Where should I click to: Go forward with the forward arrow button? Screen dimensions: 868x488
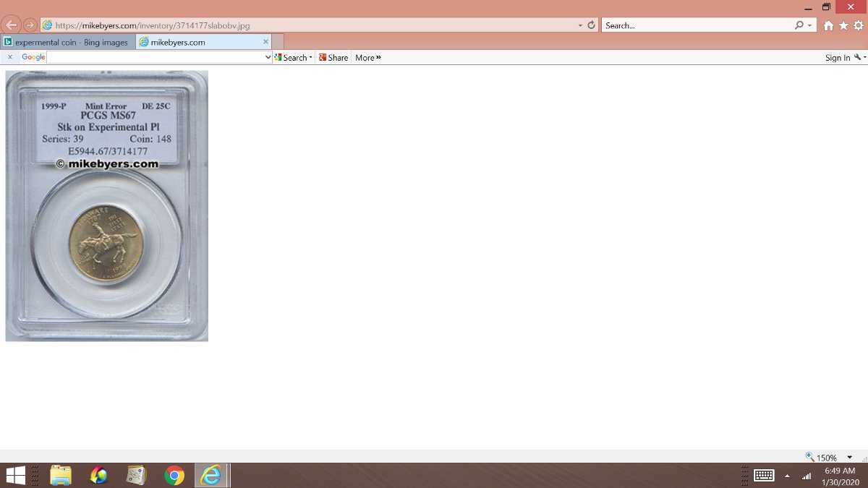pos(30,25)
